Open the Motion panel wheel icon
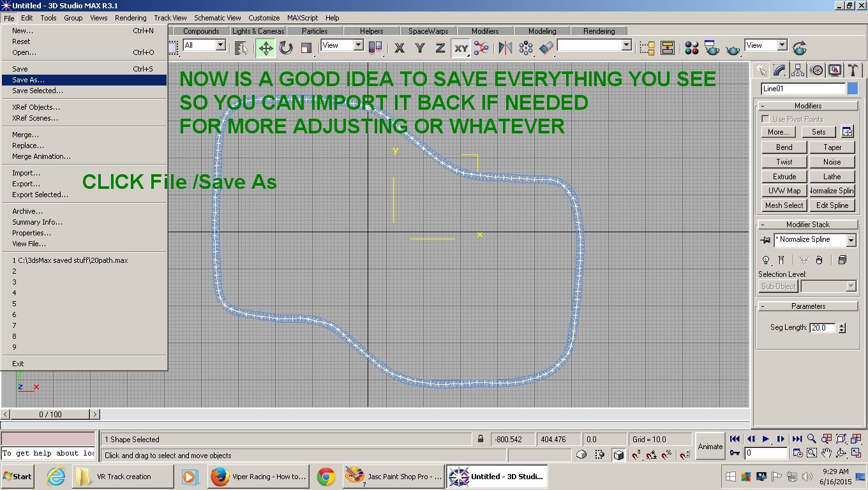 pos(816,70)
